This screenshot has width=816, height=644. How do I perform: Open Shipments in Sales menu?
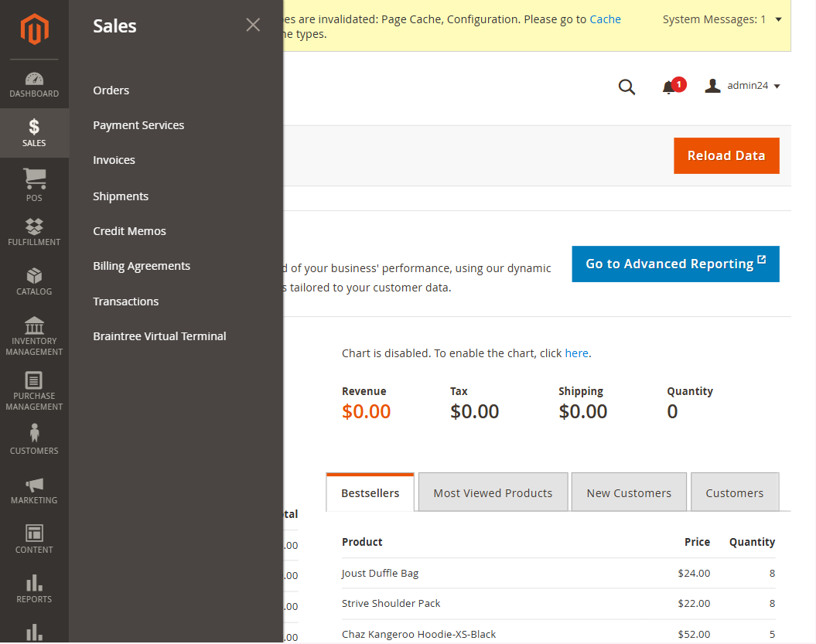(121, 196)
